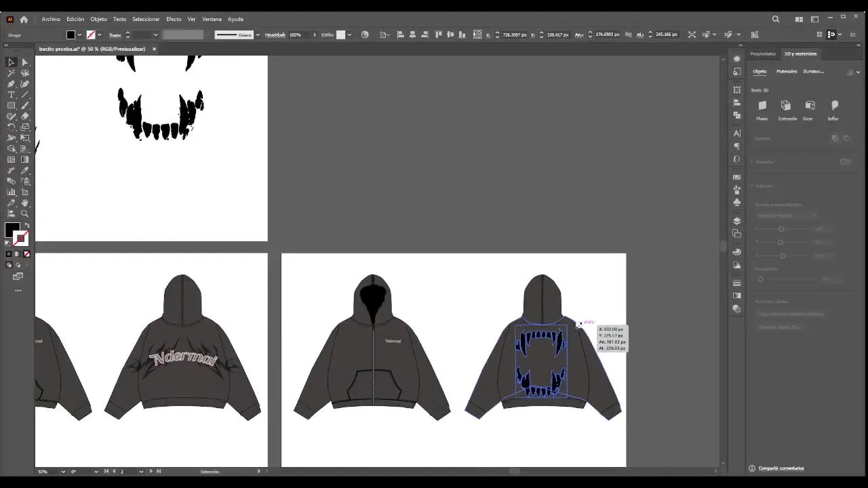Screen dimensions: 868x488
Task: Open the Objeto menu
Action: [98, 19]
